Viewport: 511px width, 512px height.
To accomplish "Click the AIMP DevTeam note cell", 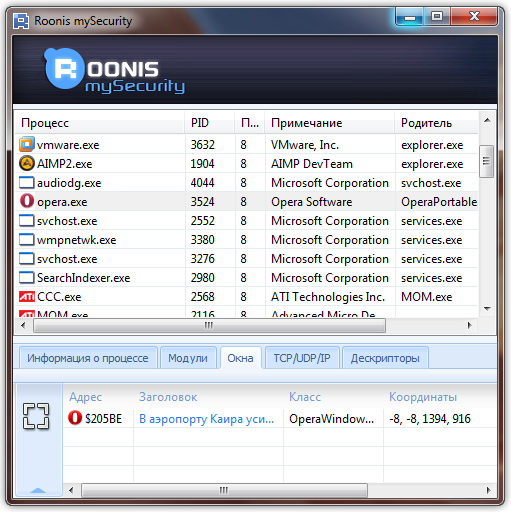I will [312, 164].
